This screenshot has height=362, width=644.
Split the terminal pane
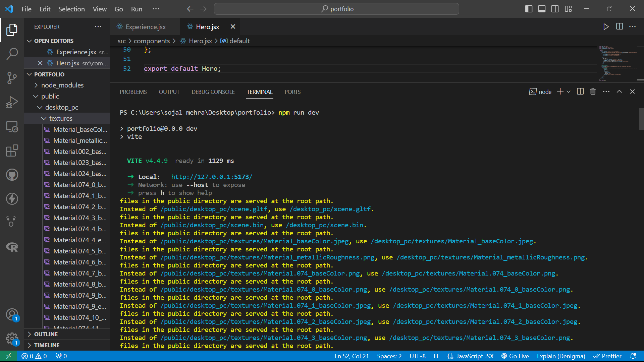tap(580, 92)
